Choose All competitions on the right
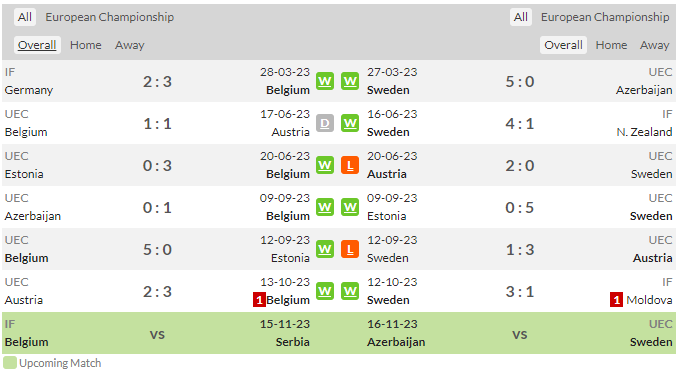Image resolution: width=683 pixels, height=392 pixels. tap(521, 17)
